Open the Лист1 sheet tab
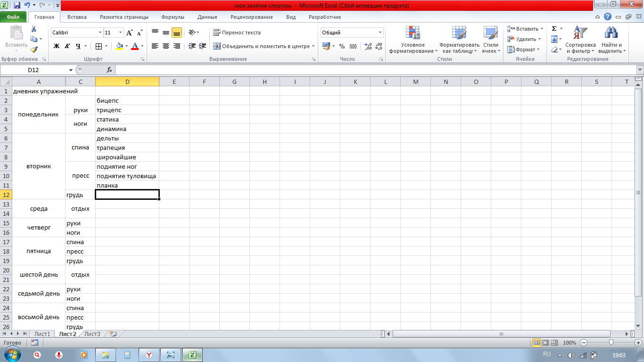This screenshot has height=362, width=644. point(42,334)
